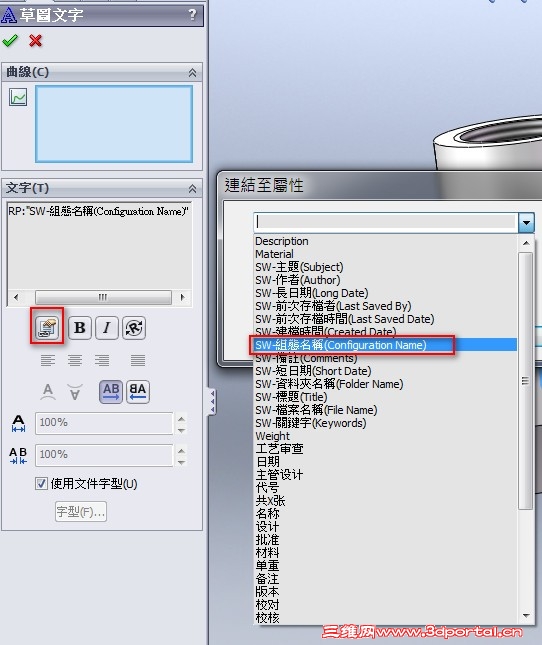Image resolution: width=542 pixels, height=645 pixels.
Task: Set text direction AB left-to-right
Action: tap(111, 392)
